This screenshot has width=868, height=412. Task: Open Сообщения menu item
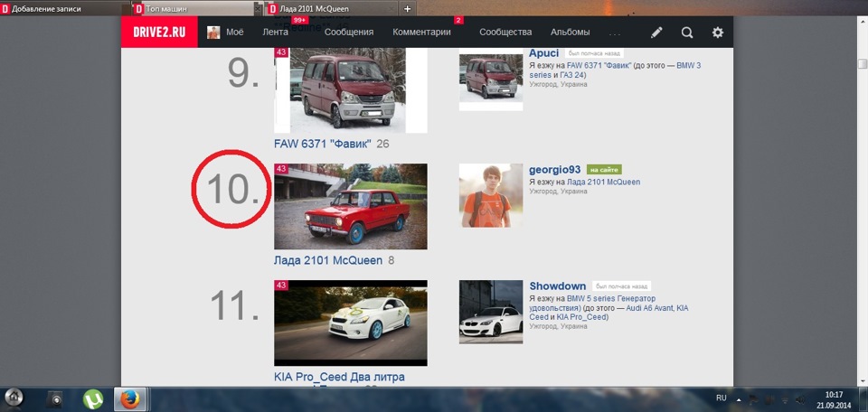[x=349, y=33]
